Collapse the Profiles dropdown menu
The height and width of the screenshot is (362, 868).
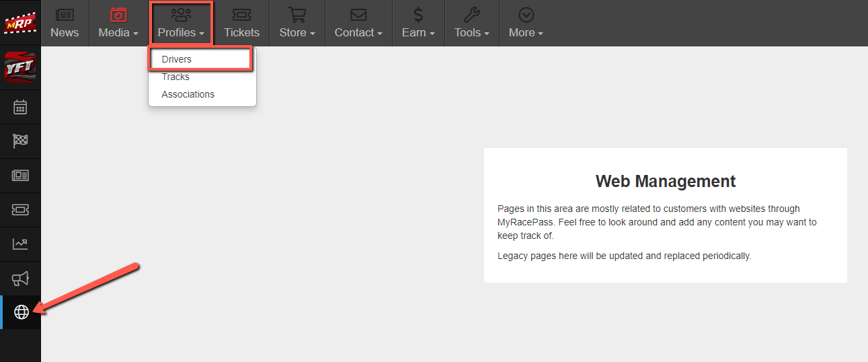(x=182, y=23)
